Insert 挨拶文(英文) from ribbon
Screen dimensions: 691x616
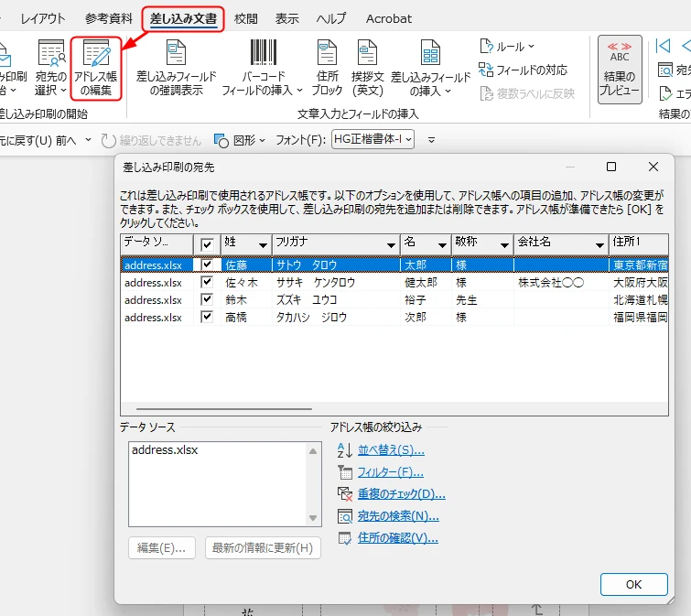[367, 69]
